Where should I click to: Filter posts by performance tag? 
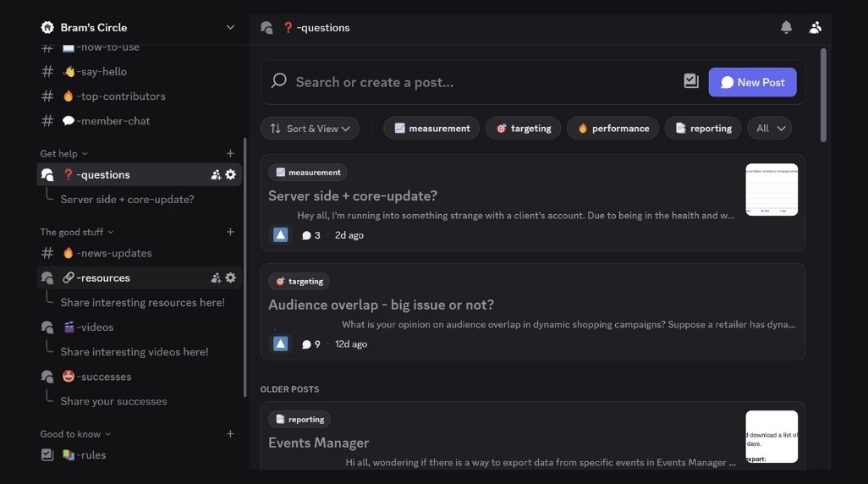613,129
